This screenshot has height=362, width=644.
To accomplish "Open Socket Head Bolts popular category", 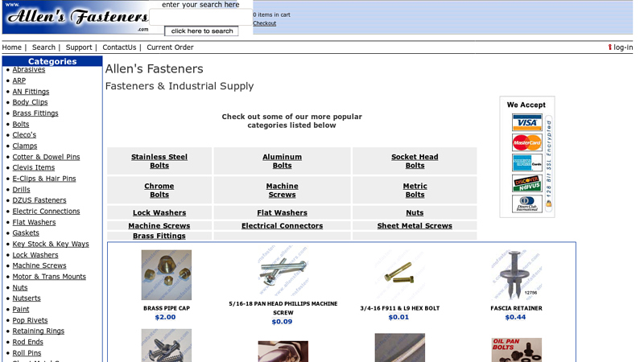I will tap(415, 162).
